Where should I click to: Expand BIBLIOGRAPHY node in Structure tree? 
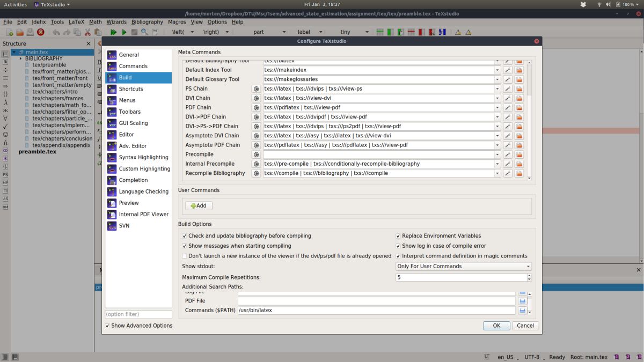[x=20, y=58]
